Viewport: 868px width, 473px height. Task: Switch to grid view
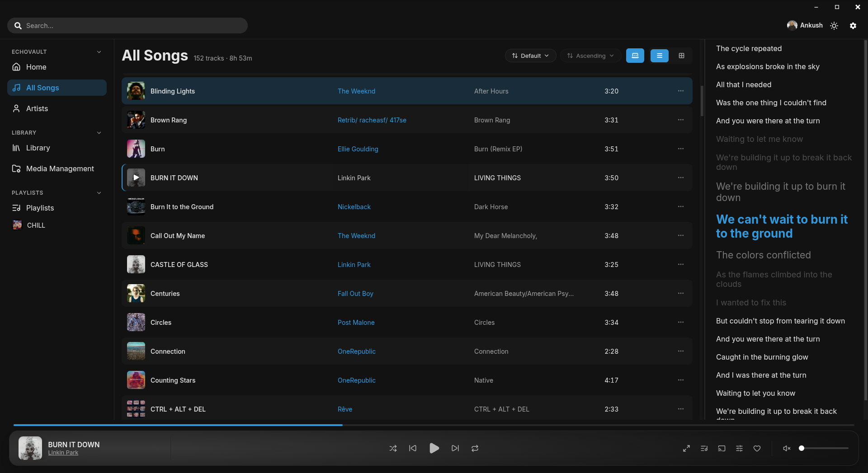tap(682, 56)
